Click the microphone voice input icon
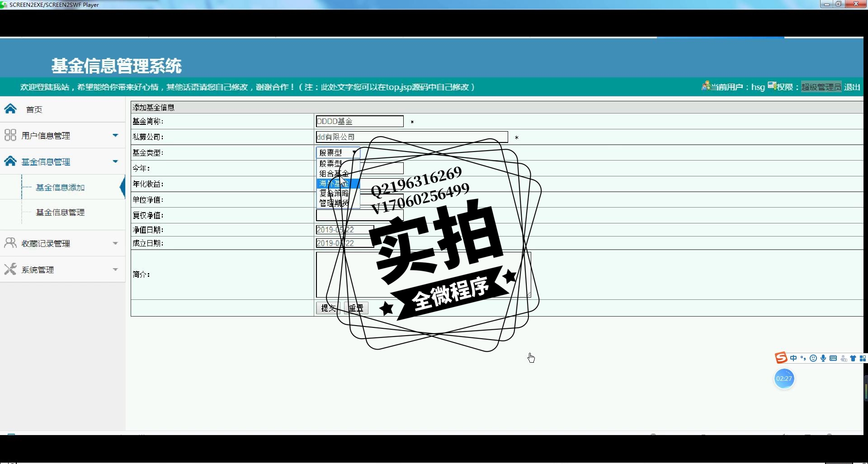 [823, 358]
